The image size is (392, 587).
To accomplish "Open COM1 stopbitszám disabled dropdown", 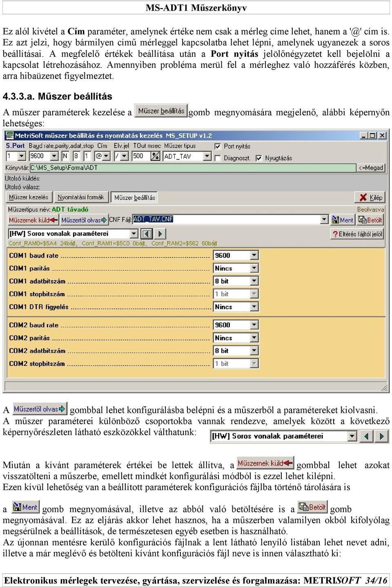I will coord(254,294).
